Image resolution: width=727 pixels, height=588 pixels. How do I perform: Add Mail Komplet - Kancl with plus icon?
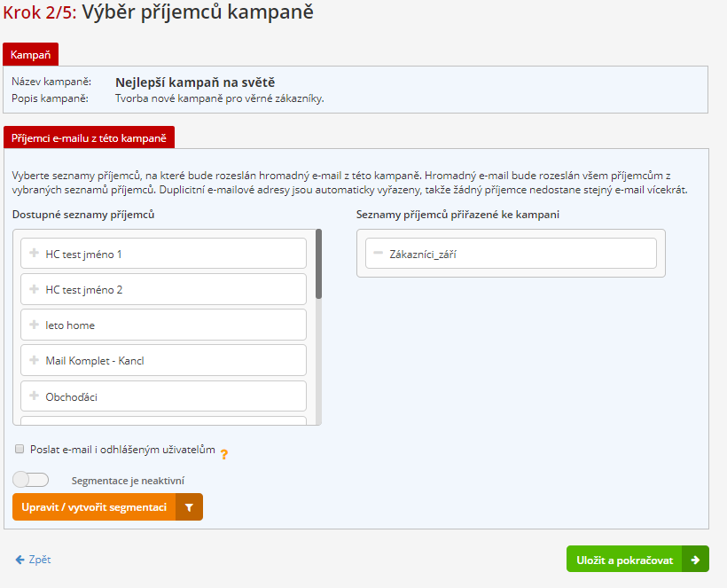coord(34,360)
